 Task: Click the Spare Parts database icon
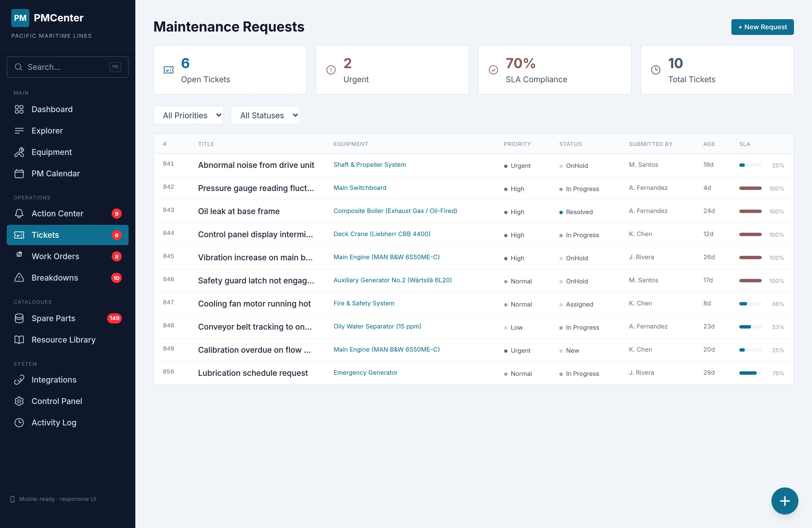pyautogui.click(x=19, y=318)
